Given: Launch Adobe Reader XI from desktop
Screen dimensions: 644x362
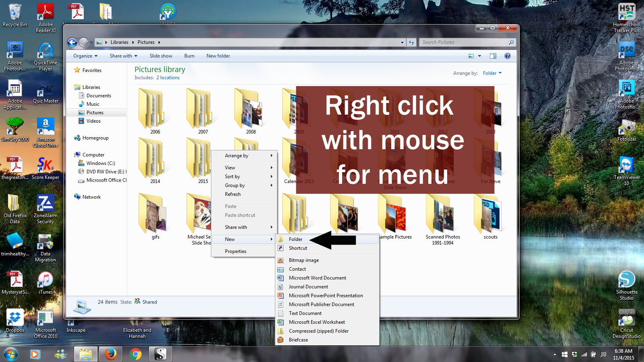Looking at the screenshot, I should (x=46, y=18).
